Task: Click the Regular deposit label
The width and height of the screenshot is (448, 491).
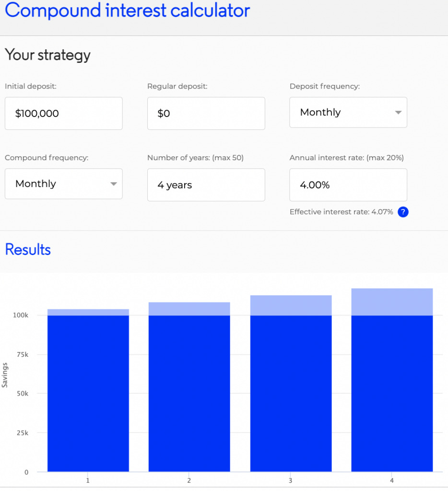Action: (x=177, y=86)
